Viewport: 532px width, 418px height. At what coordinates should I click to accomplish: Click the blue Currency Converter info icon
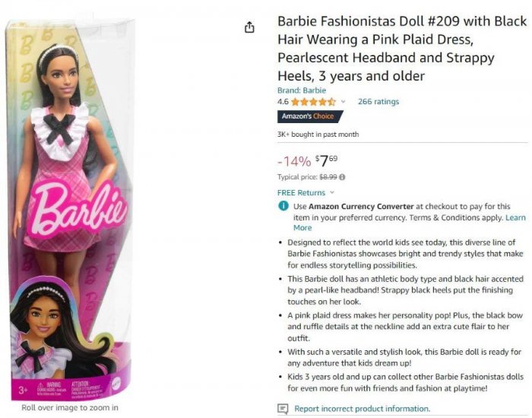(x=283, y=206)
